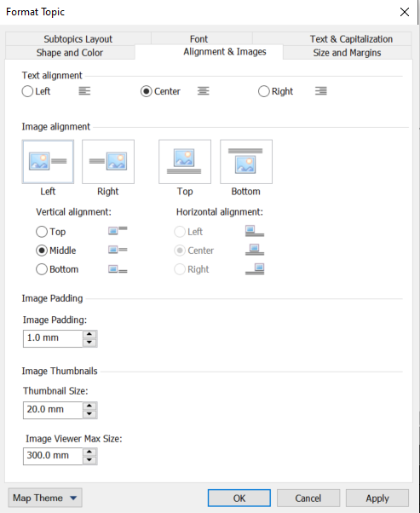Click the Apply button
This screenshot has height=513, width=420.
(x=377, y=498)
